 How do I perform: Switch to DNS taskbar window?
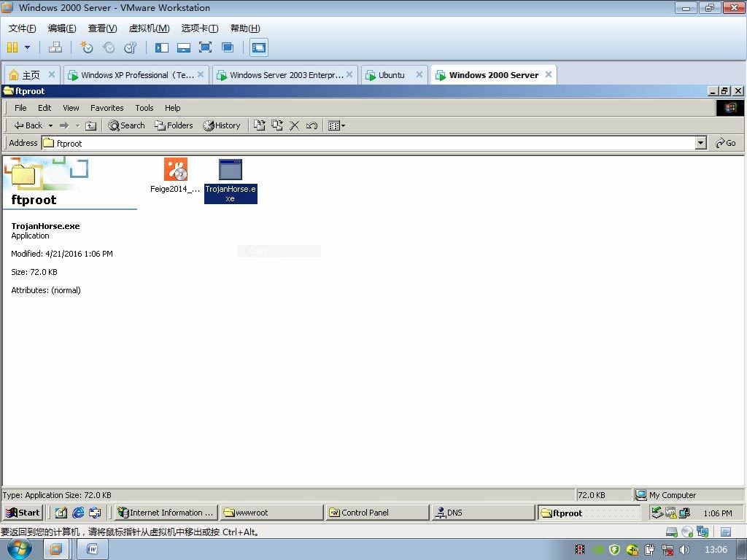484,513
